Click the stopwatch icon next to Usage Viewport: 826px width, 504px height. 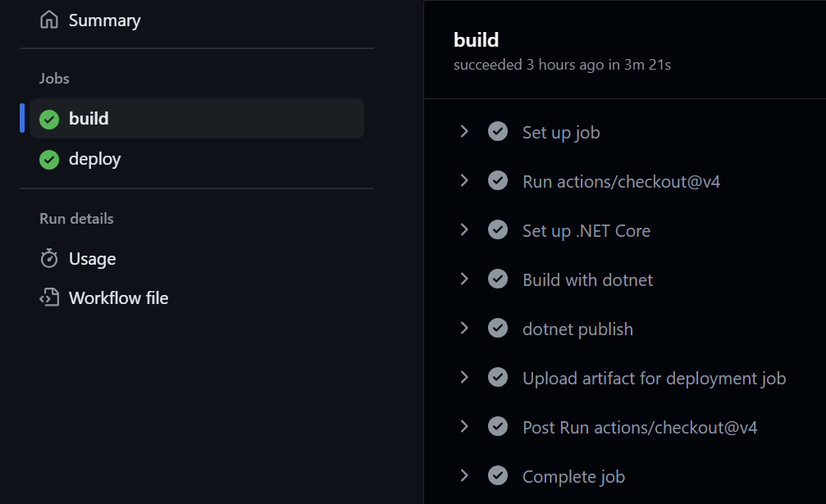(x=48, y=258)
